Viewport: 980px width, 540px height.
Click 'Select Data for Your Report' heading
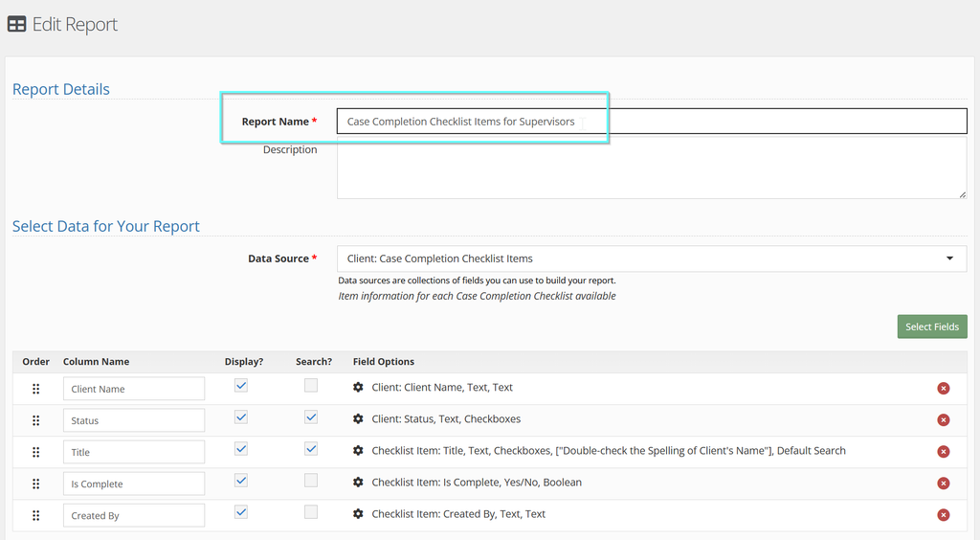pos(106,226)
